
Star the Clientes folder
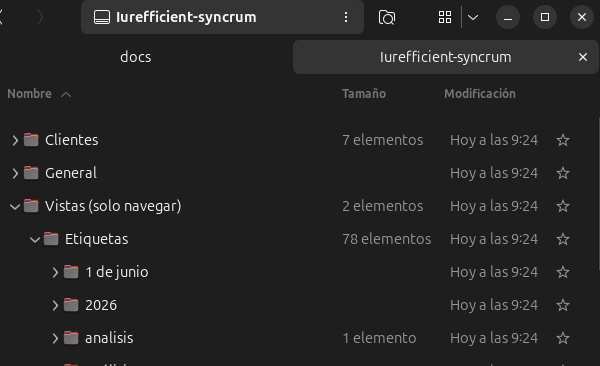[563, 140]
